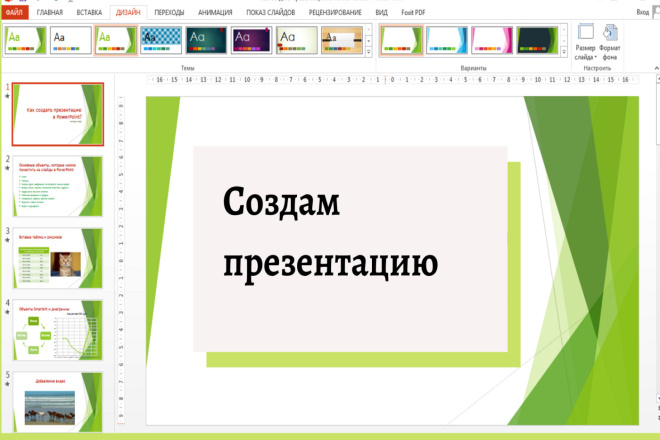This screenshot has width=660, height=440.
Task: Open Размер слайда dropdown
Action: point(585,42)
